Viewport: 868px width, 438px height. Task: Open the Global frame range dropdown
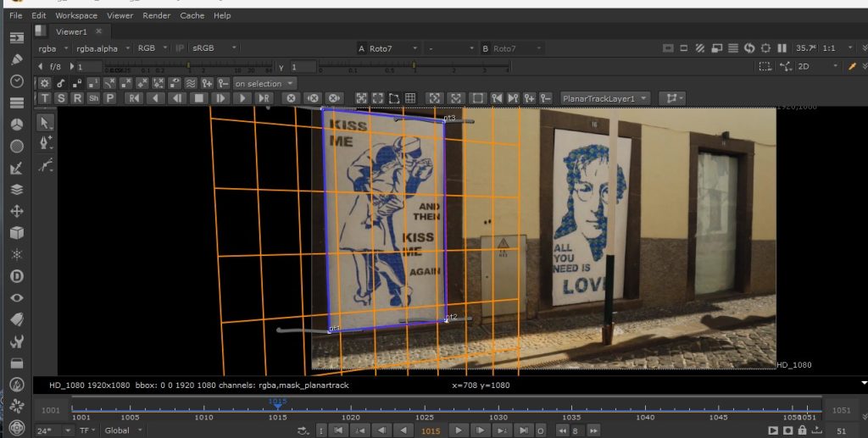pos(123,430)
